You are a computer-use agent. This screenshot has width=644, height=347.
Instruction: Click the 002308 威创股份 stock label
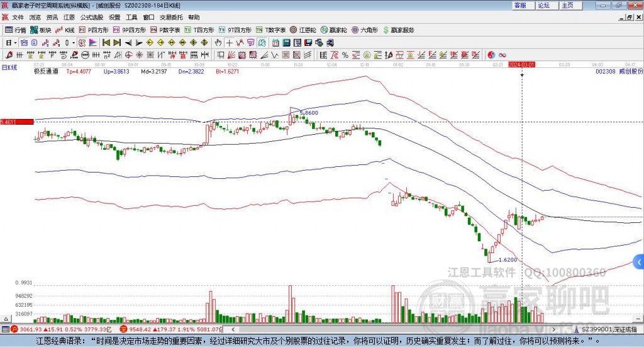point(619,71)
